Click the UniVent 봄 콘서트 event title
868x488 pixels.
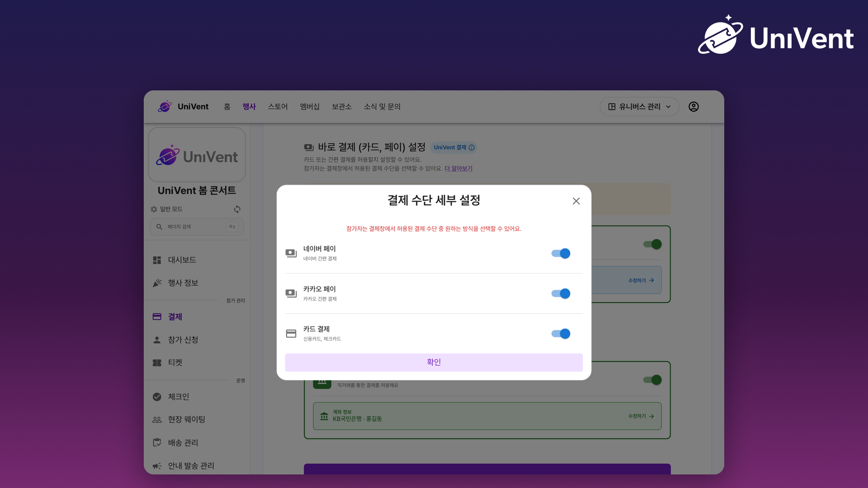click(197, 191)
